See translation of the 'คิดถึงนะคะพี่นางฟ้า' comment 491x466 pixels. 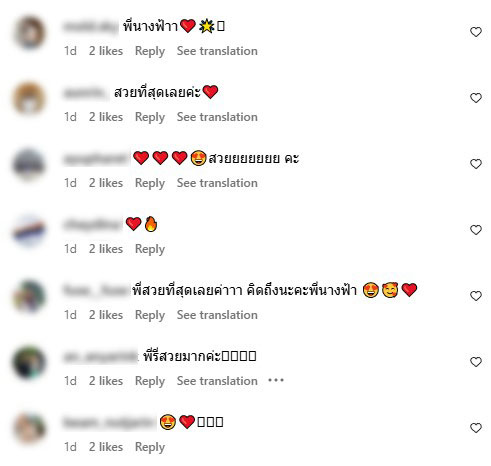[217, 315]
